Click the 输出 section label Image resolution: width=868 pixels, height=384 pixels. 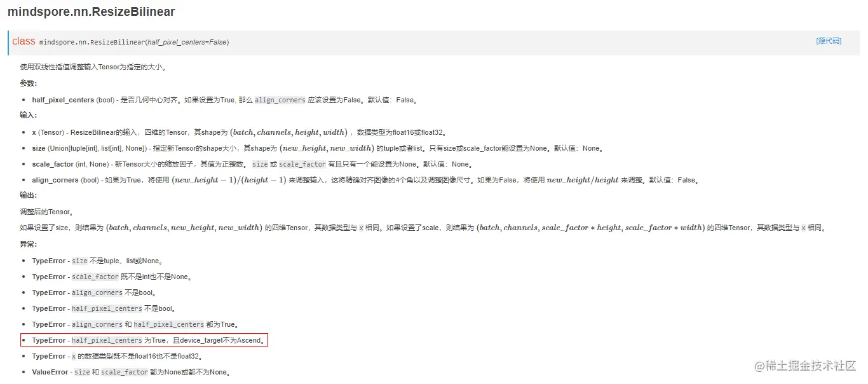tap(29, 195)
